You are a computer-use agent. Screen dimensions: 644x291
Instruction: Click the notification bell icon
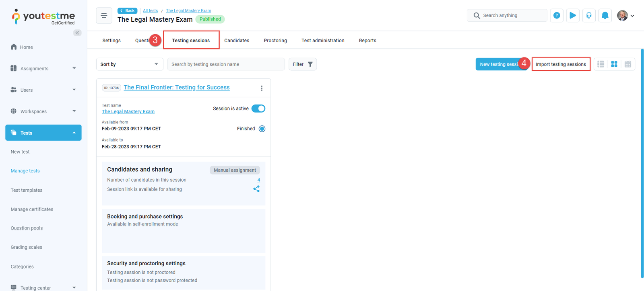pos(605,16)
